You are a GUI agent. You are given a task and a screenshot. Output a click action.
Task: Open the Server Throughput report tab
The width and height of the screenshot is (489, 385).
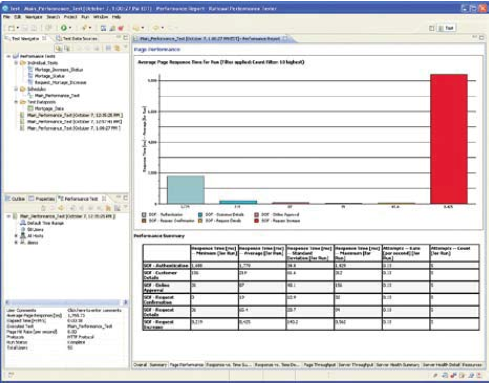(x=356, y=365)
